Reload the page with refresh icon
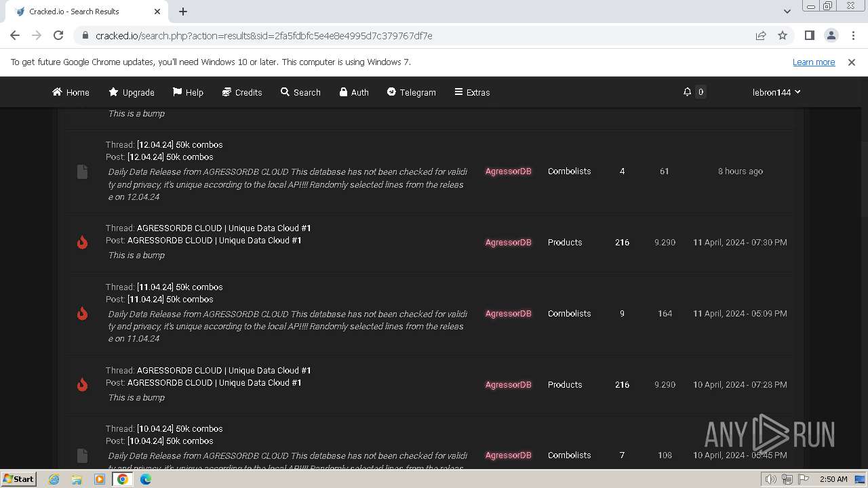This screenshot has height=488, width=868. pyautogui.click(x=58, y=35)
